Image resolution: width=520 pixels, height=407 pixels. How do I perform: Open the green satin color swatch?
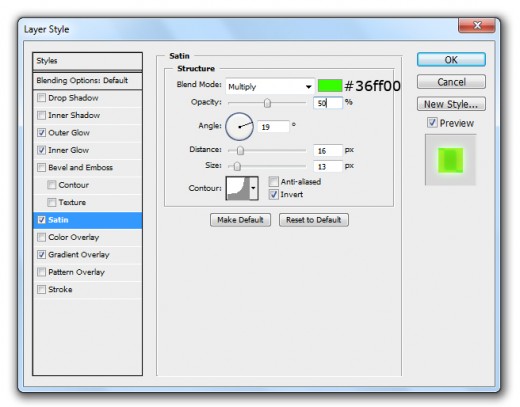click(x=330, y=86)
